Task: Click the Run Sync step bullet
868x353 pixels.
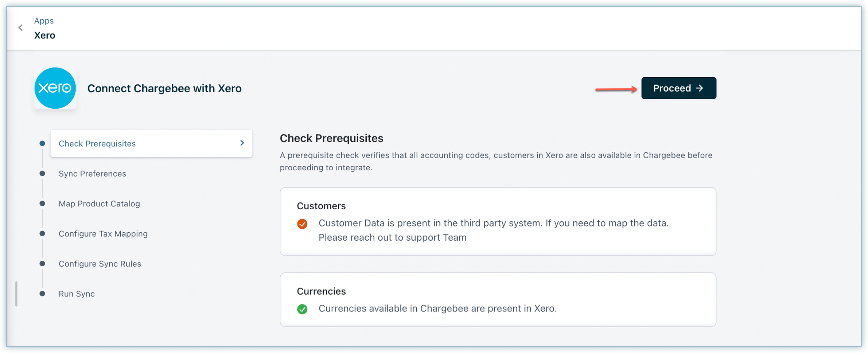Action: pyautogui.click(x=42, y=294)
